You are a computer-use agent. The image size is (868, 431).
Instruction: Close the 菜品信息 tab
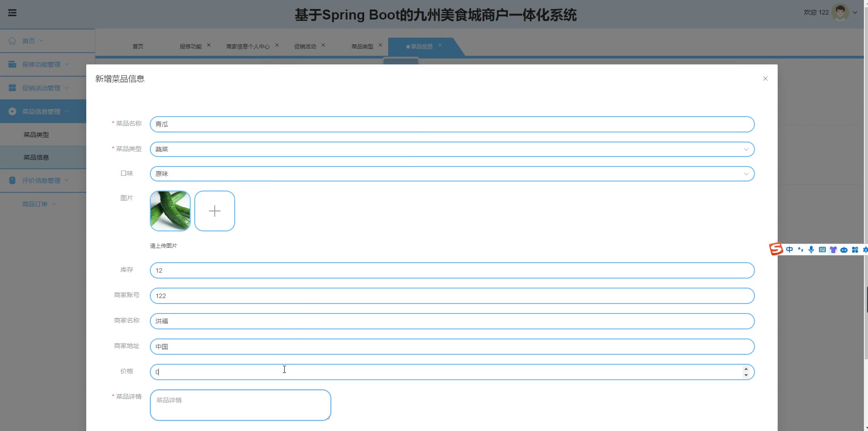440,45
